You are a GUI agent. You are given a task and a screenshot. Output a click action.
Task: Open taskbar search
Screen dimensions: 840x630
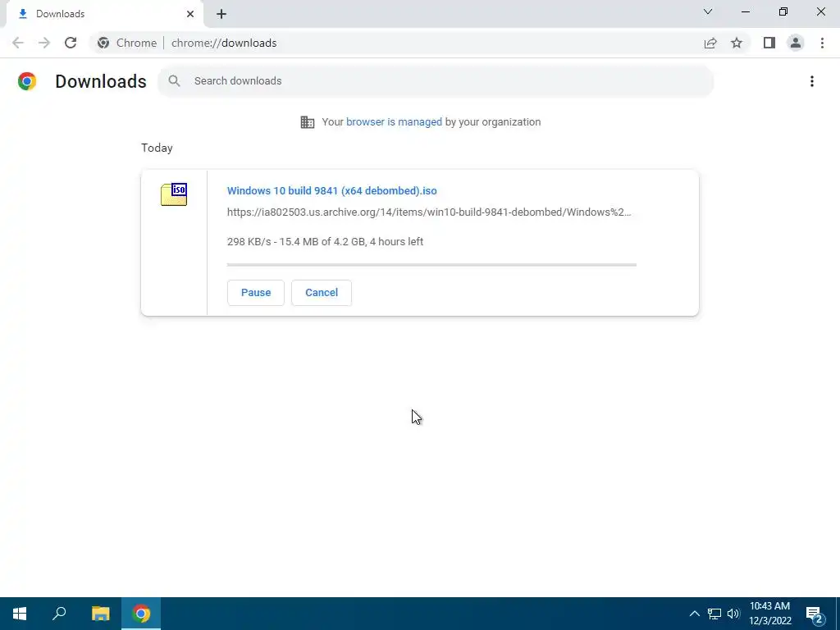click(x=59, y=614)
